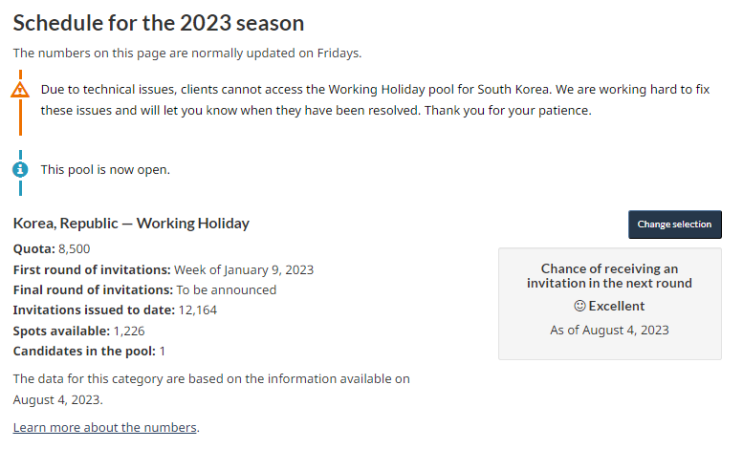Image resolution: width=743 pixels, height=449 pixels.
Task: Click the updated on Fridays notice text
Action: tap(187, 52)
